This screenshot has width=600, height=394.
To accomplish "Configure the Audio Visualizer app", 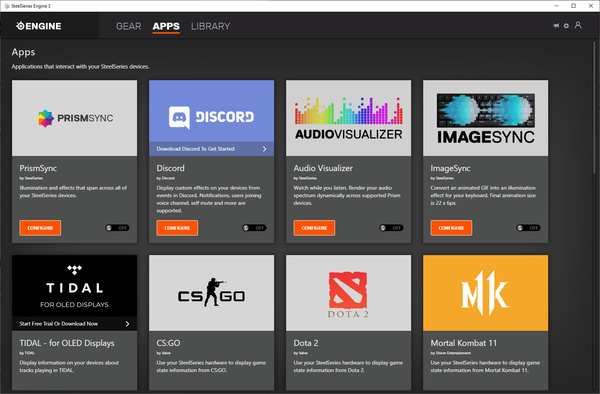I will [314, 228].
